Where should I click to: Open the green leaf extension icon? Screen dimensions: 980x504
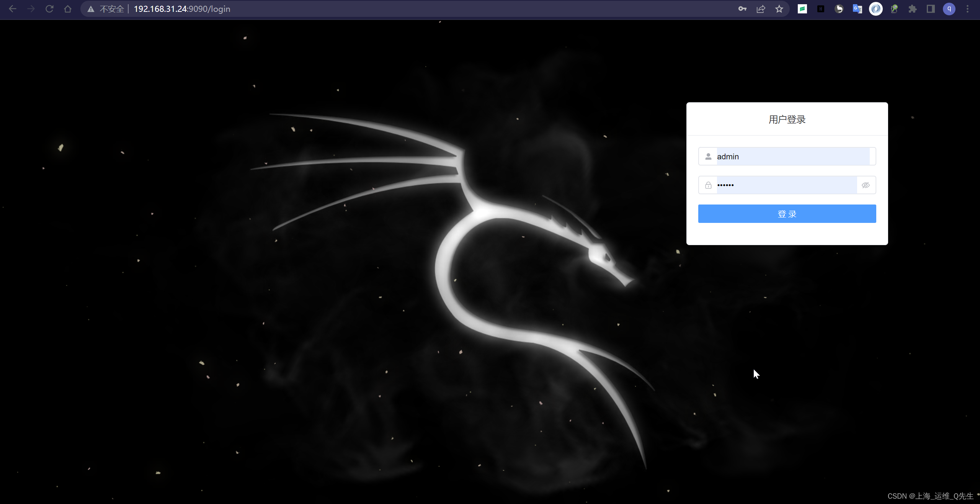point(894,9)
